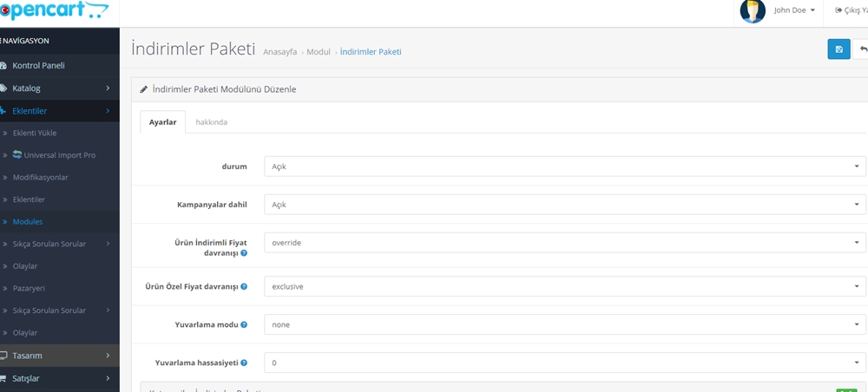The width and height of the screenshot is (868, 392).
Task: Click the İndirimler Paketi page heading
Action: click(x=194, y=49)
